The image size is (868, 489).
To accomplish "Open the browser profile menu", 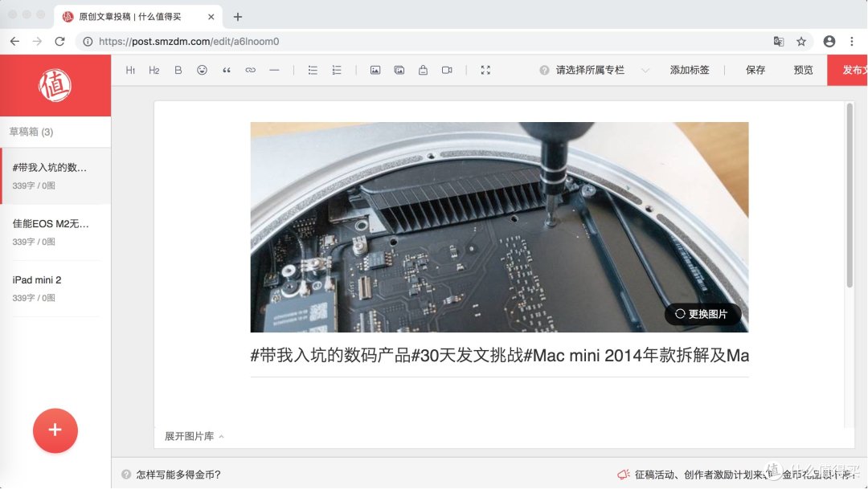I will [x=829, y=42].
